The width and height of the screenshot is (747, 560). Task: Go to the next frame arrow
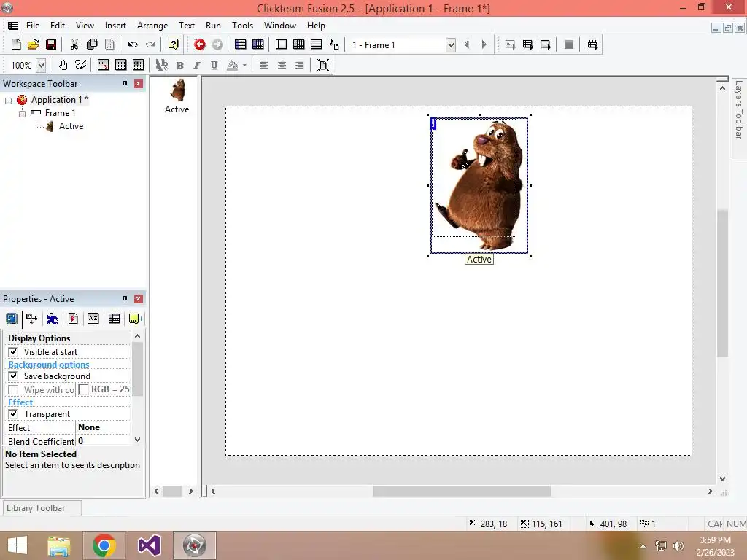(x=484, y=44)
